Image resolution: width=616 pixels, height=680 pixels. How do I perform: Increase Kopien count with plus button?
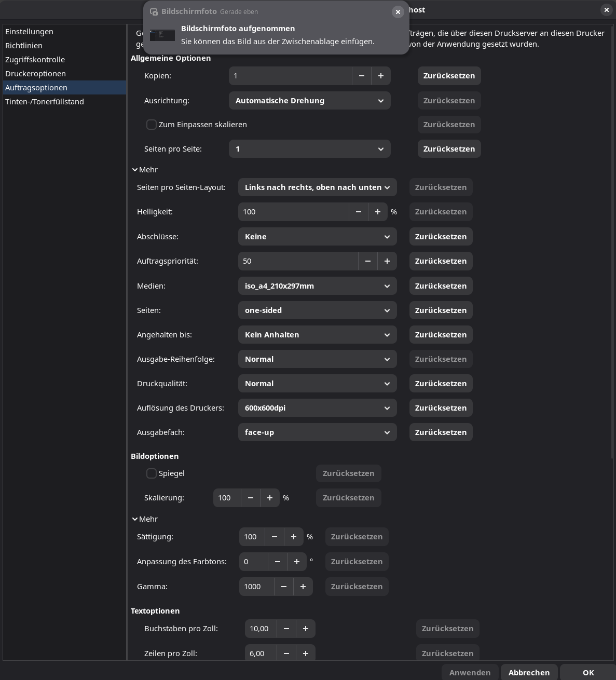pos(381,76)
